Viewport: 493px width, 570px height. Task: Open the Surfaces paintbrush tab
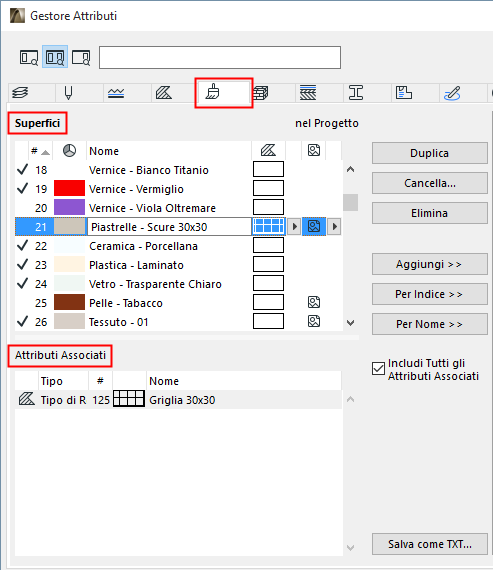[x=213, y=92]
